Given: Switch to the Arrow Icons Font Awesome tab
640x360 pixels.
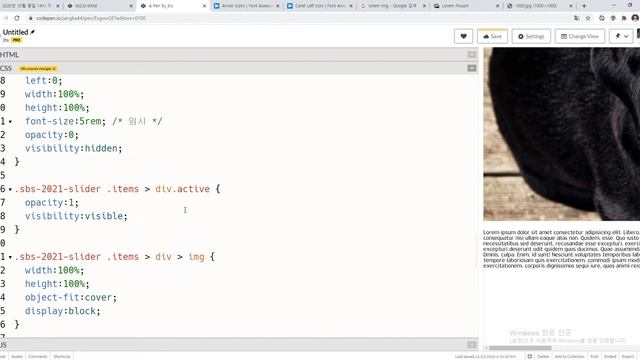Looking at the screenshot, I should pos(247,6).
